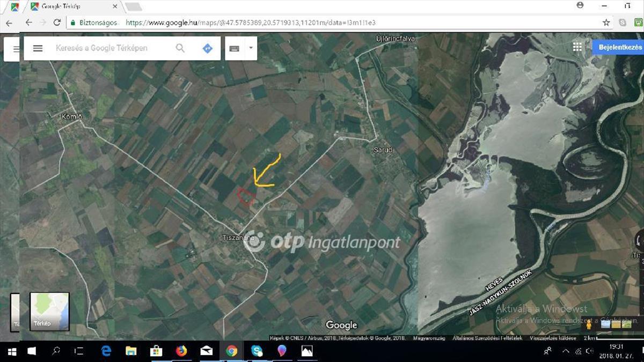The image size is (644, 362).
Task: Expand the input tools dropdown arrow
Action: click(x=250, y=48)
